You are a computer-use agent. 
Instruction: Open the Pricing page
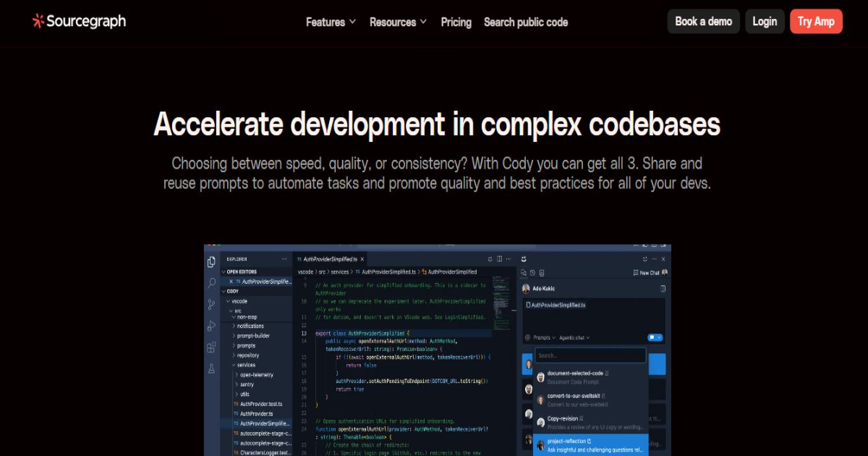(456, 22)
